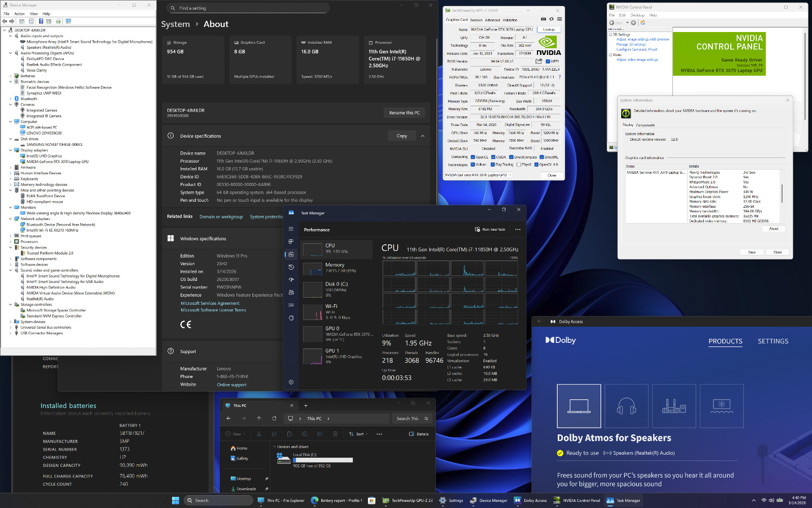The image size is (812, 508).
Task: Click Find a setting search box
Action: (x=248, y=8)
